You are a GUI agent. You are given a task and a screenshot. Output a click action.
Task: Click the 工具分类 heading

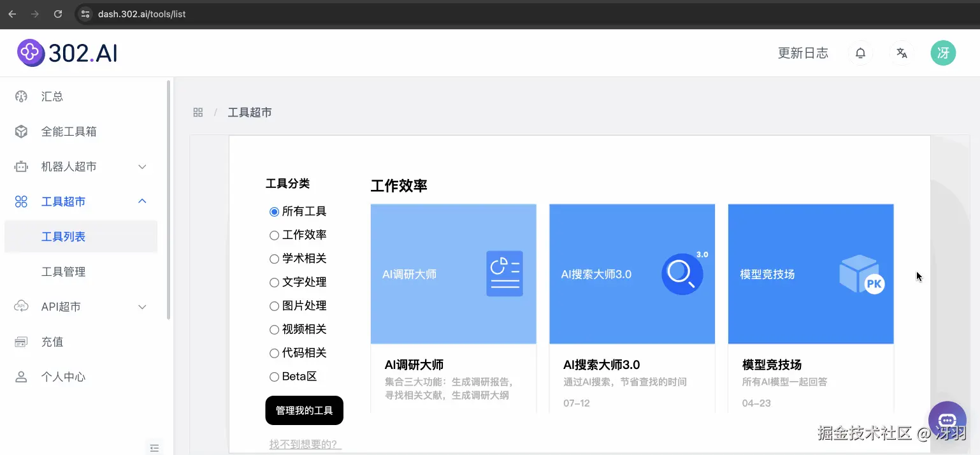click(287, 184)
